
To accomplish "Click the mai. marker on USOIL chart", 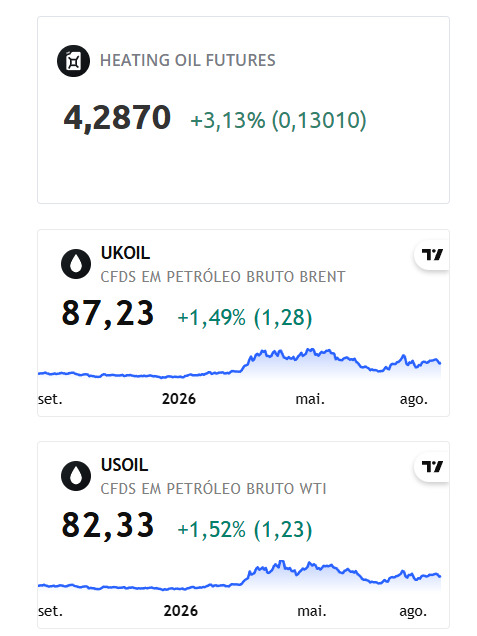I will click(312, 611).
